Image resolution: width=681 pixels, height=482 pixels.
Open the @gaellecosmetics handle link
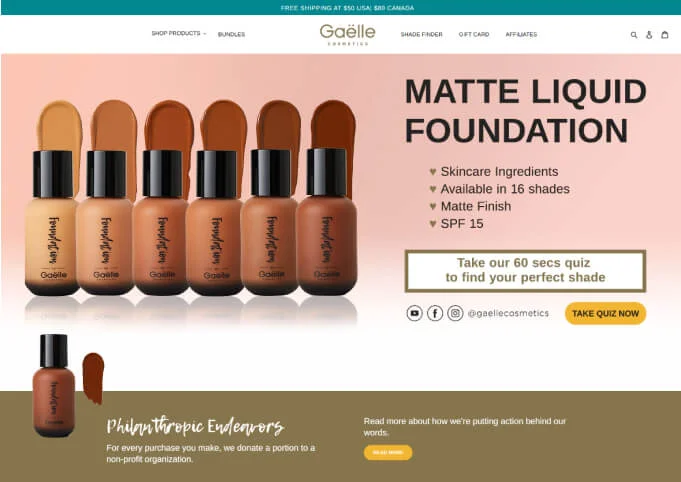508,313
